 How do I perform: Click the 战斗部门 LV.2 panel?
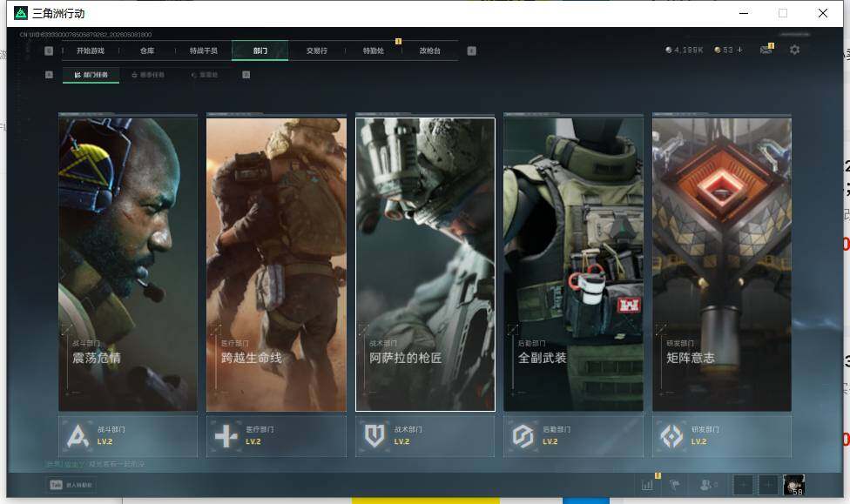(128, 436)
